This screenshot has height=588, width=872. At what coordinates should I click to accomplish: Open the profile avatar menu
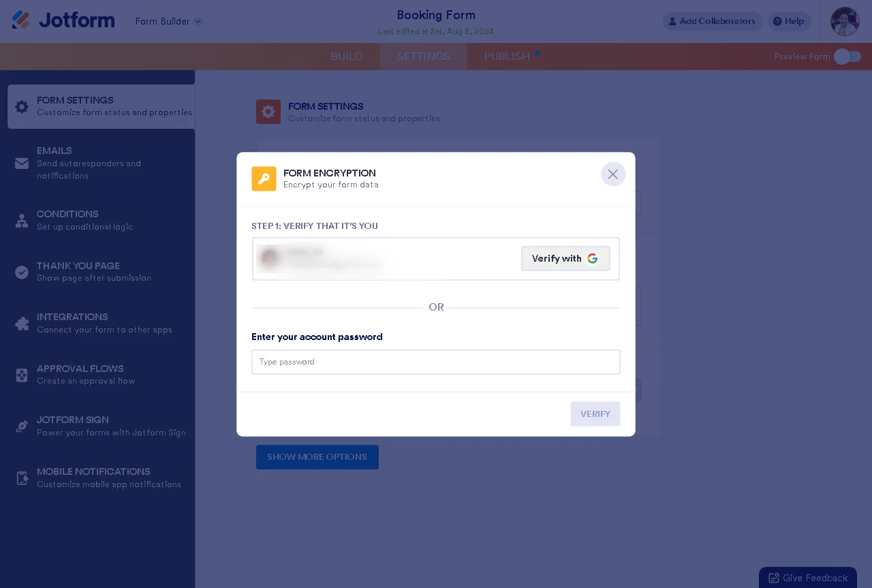pos(845,21)
